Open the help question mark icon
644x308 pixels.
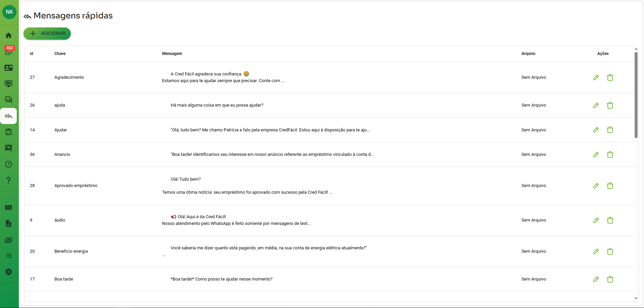(9, 180)
